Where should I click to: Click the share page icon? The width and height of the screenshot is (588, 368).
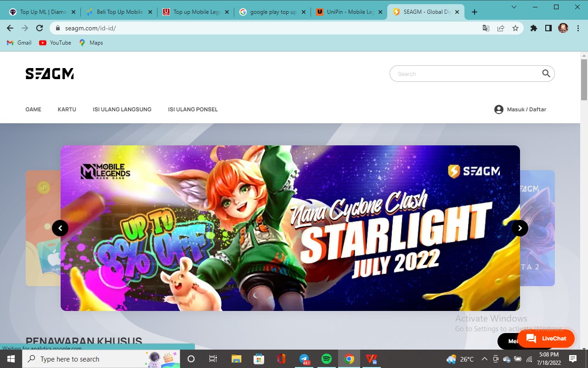pyautogui.click(x=501, y=28)
